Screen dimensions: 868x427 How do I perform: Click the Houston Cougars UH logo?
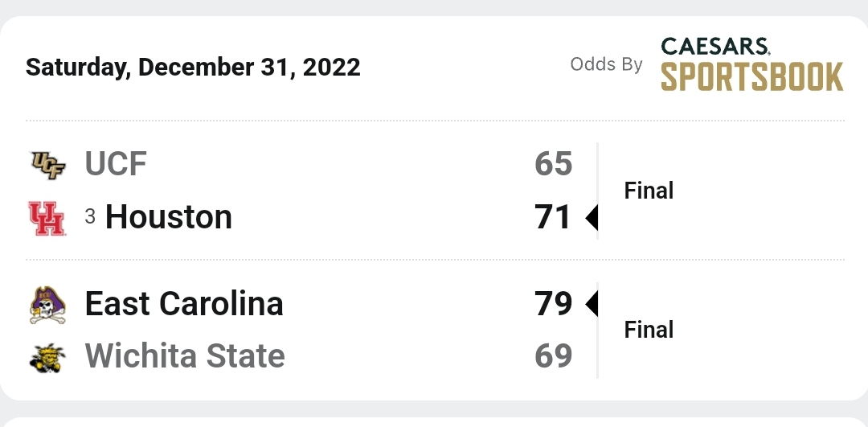47,219
